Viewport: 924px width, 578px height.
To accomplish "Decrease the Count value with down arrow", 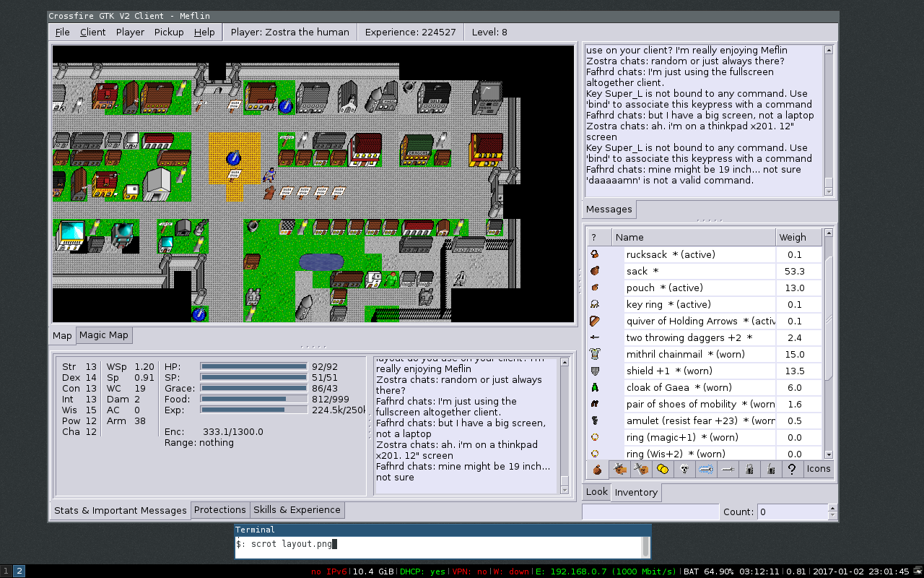I will (834, 516).
